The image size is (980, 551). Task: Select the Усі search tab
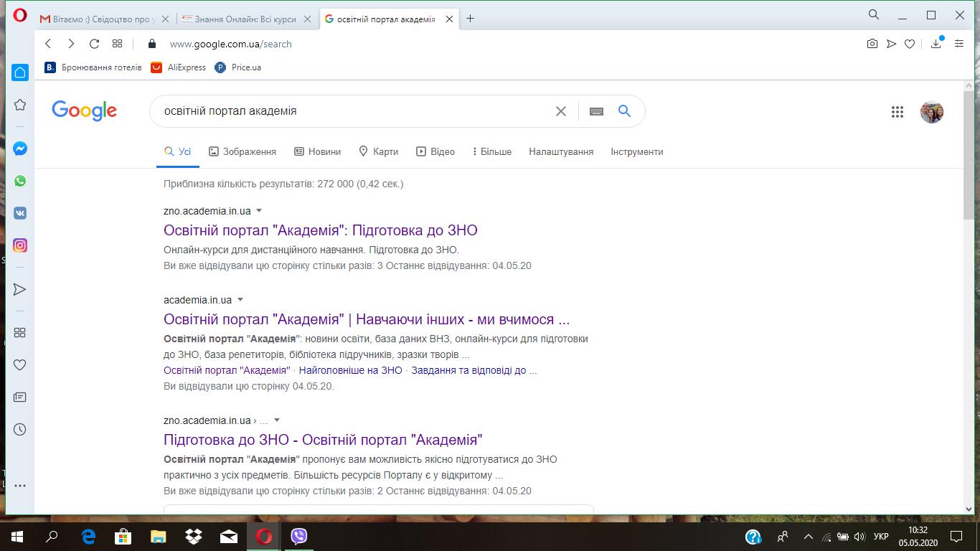click(177, 151)
